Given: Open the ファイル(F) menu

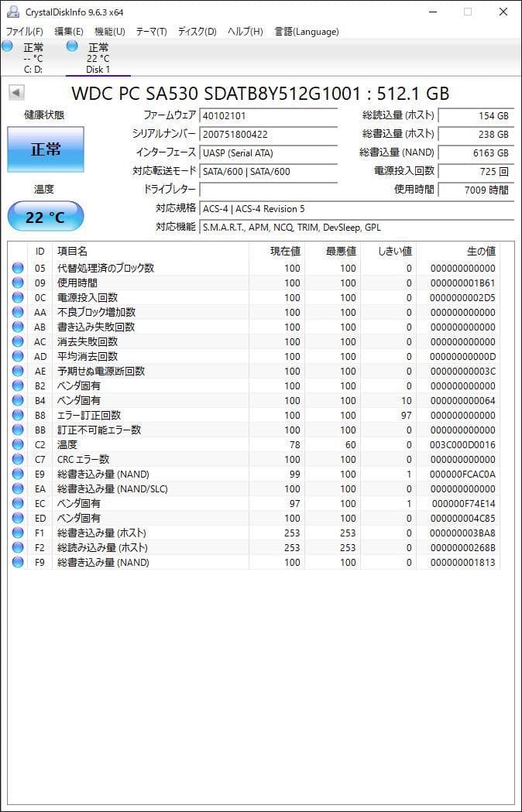Looking at the screenshot, I should 24,32.
